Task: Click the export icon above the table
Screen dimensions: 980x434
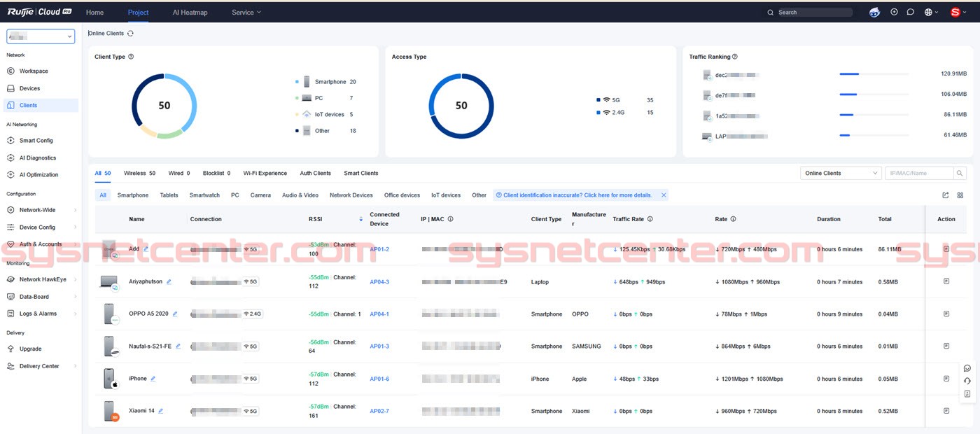Action: (x=946, y=195)
